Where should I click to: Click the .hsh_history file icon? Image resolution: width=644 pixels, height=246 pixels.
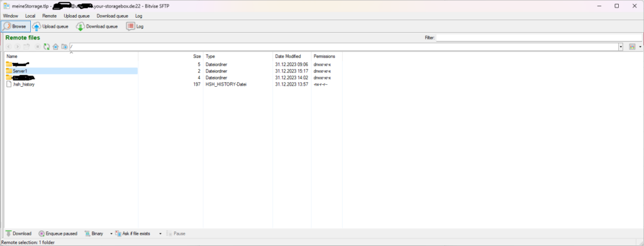click(x=9, y=84)
